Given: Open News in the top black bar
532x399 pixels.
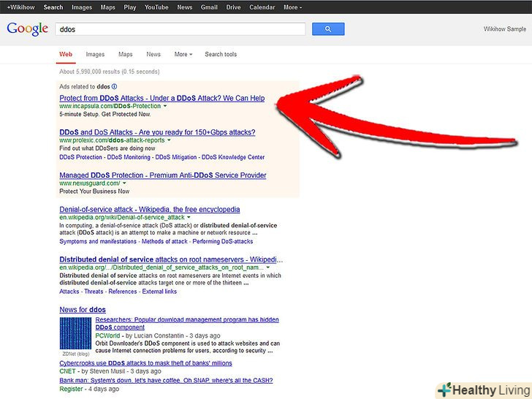Looking at the screenshot, I should (x=185, y=7).
